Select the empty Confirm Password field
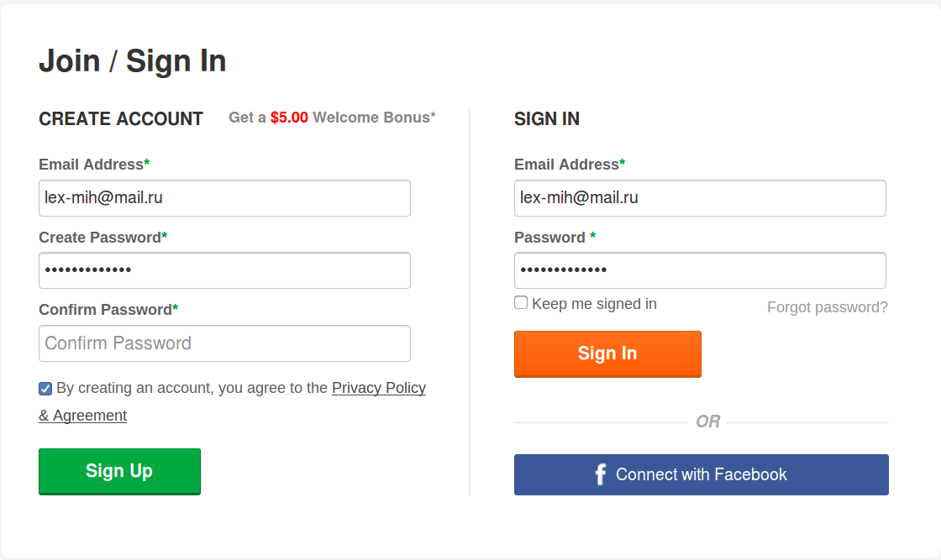This screenshot has height=560, width=941. (224, 343)
